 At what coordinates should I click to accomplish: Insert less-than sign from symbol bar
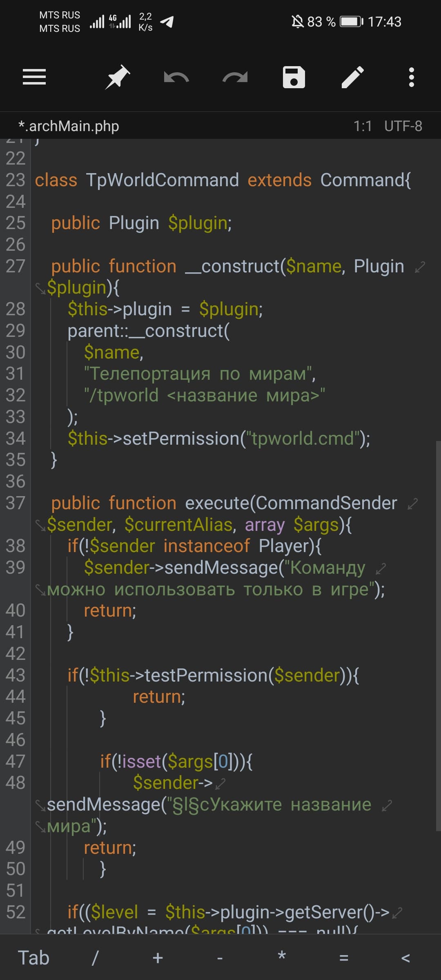click(405, 958)
